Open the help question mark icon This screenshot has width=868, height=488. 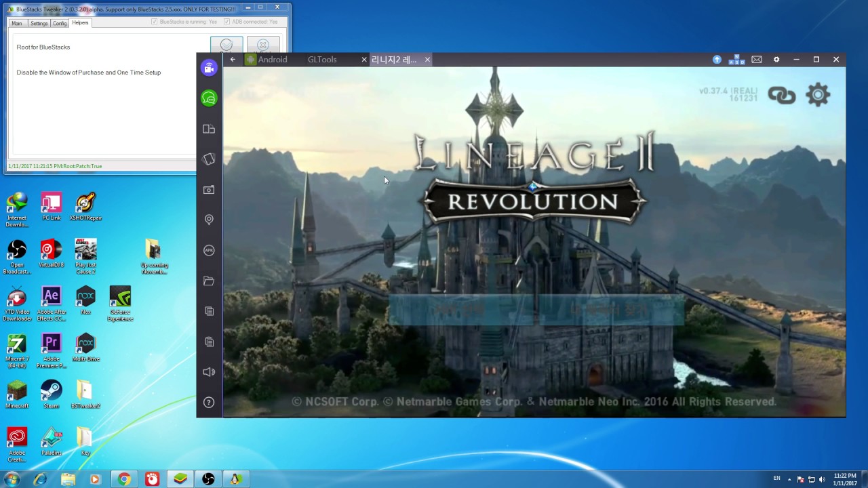click(209, 403)
